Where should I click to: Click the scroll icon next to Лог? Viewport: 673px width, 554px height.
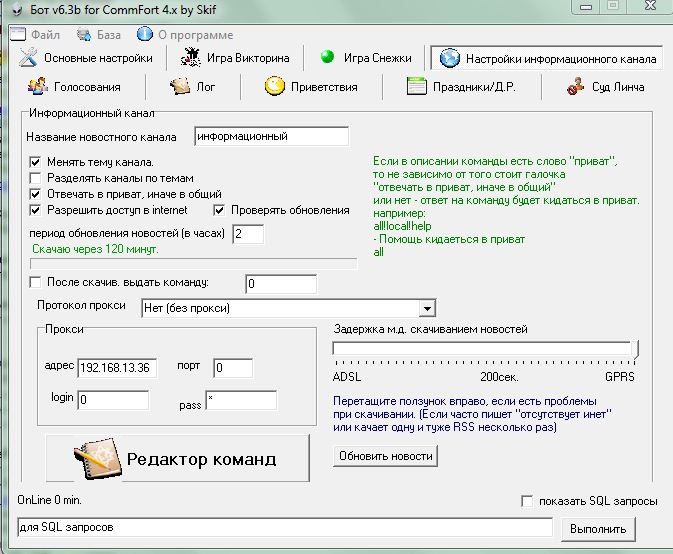(x=180, y=87)
